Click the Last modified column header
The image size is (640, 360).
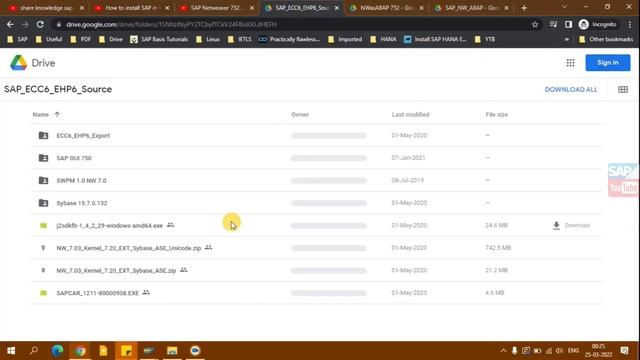(x=410, y=115)
